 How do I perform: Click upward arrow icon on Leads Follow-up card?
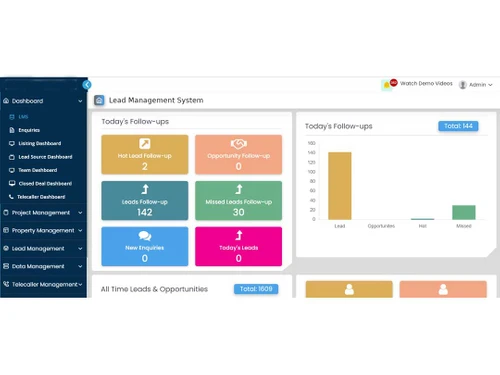145,189
